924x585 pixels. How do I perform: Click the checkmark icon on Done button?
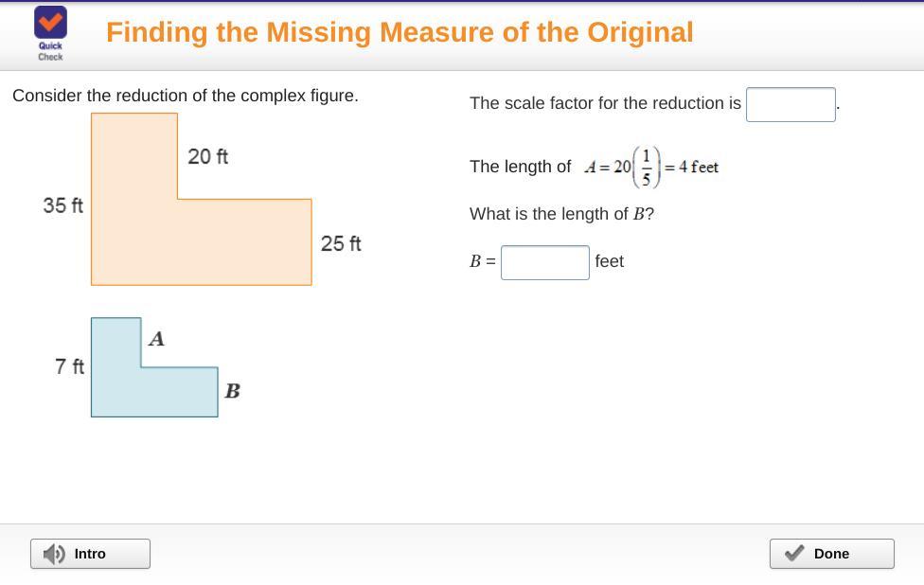pyautogui.click(x=794, y=554)
